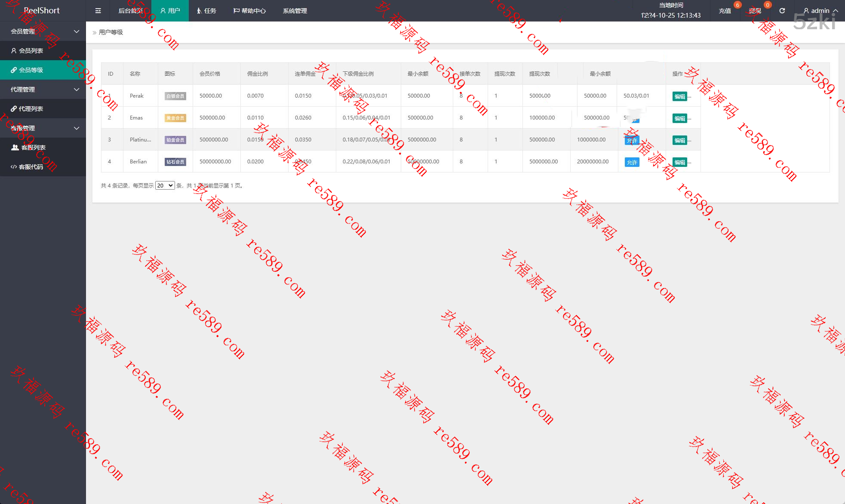This screenshot has width=845, height=504.
Task: Open 客服代码 in the sidebar
Action: [31, 167]
